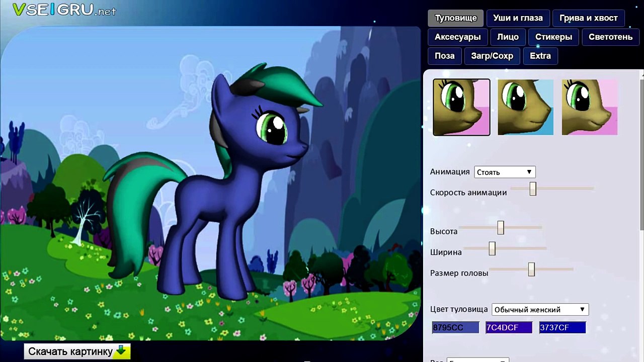Choose third pony head thumbnail
Viewport: 644px width, 362px height.
[x=589, y=107]
